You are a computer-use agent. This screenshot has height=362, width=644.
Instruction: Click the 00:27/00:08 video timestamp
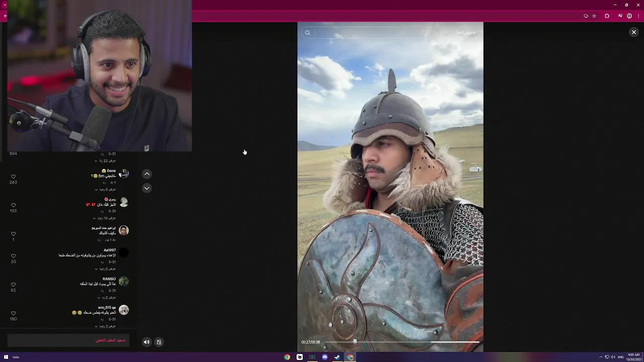[310, 342]
